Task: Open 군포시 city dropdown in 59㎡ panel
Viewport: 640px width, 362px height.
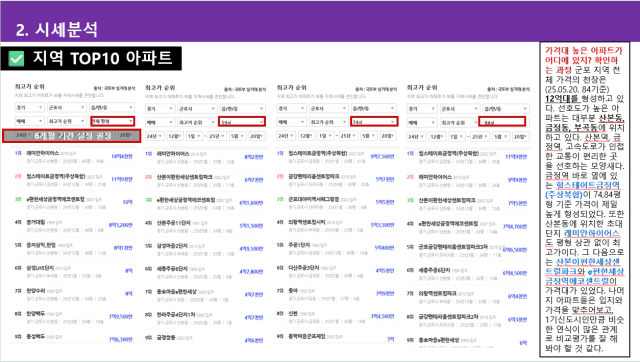Action: 197,109
